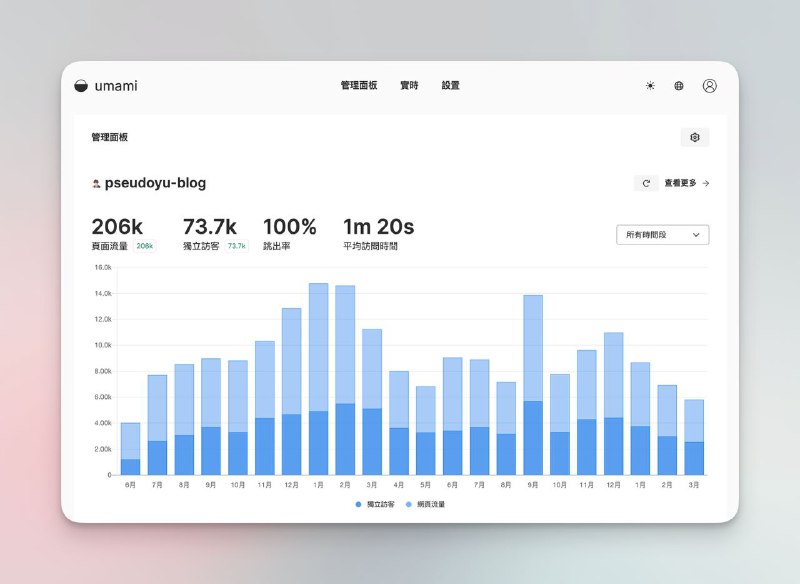Expand the dropdown chevron beside 所有時間段

[x=696, y=235]
